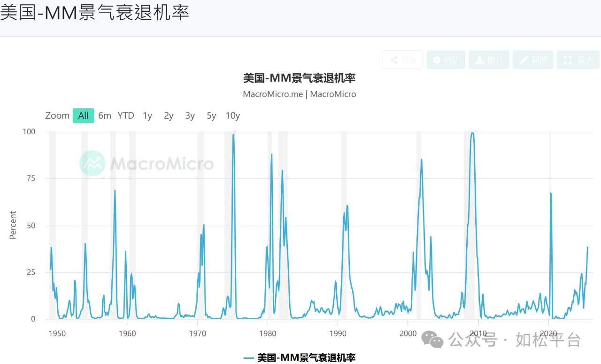The image size is (601, 364).
Task: Click the 2009 peak on chart line
Action: pos(472,133)
